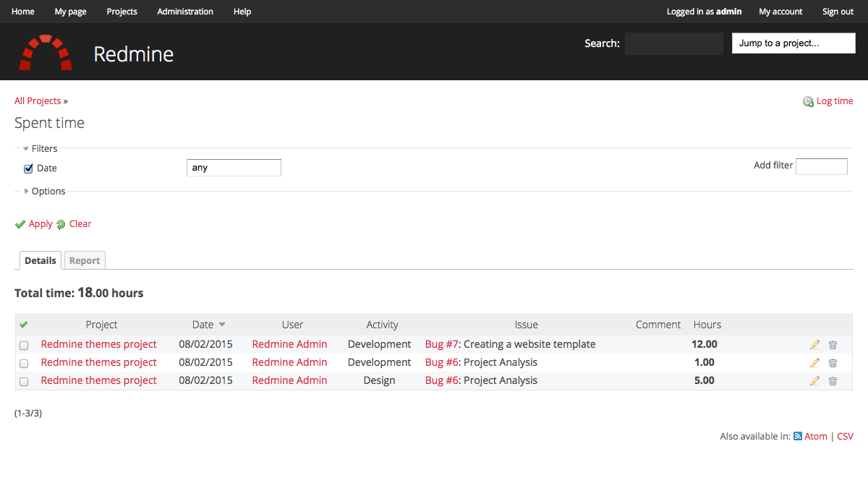Switch to the Details tab
This screenshot has height=496, width=868.
click(x=41, y=260)
